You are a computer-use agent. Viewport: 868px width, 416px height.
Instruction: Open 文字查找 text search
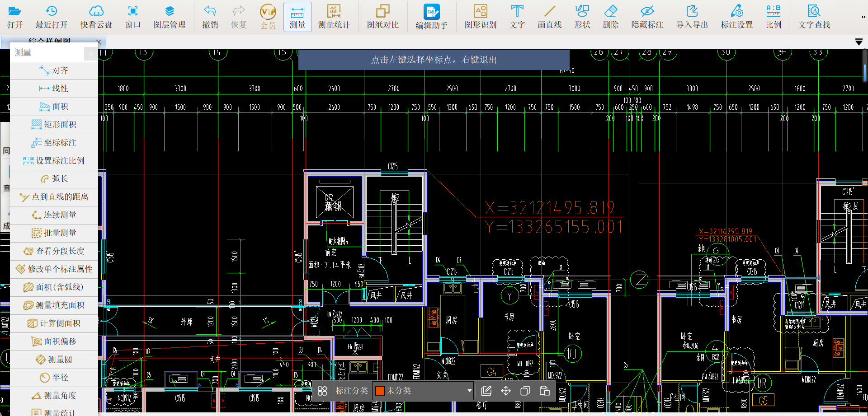(x=814, y=17)
